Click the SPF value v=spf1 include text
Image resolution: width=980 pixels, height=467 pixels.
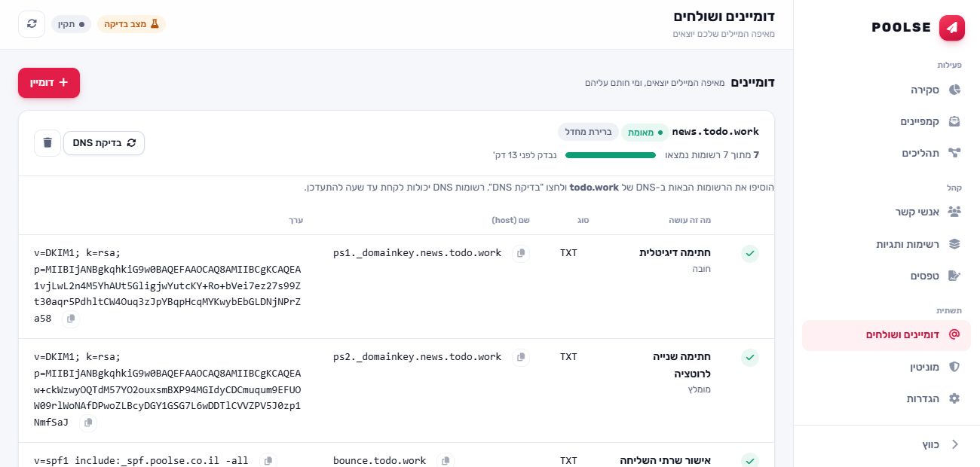point(141,461)
